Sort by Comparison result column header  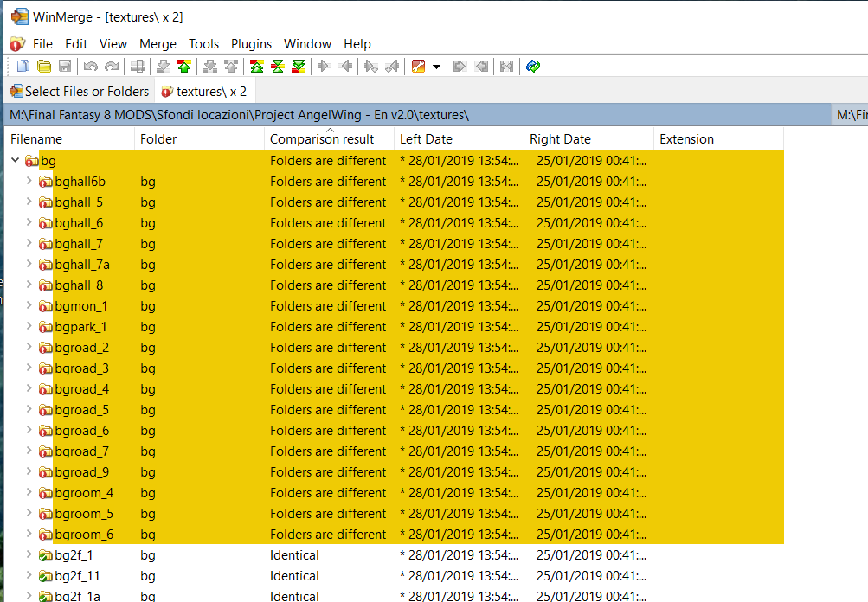[x=330, y=139]
